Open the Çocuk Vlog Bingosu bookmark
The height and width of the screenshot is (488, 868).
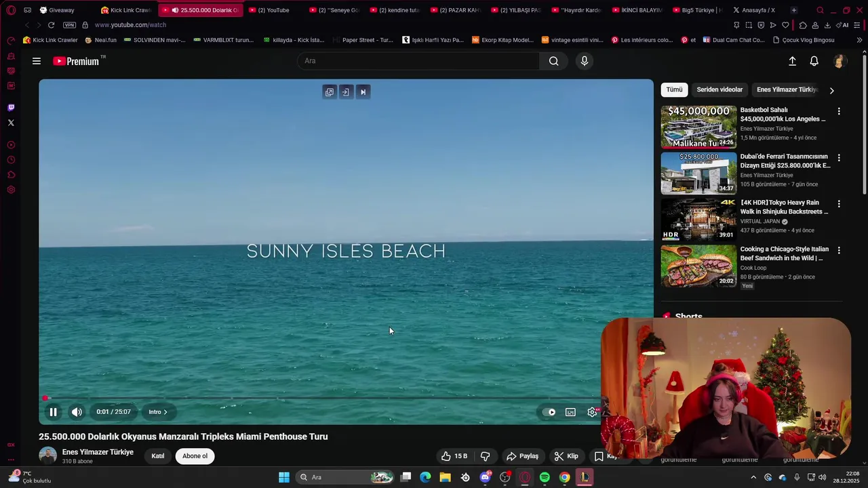tap(804, 40)
